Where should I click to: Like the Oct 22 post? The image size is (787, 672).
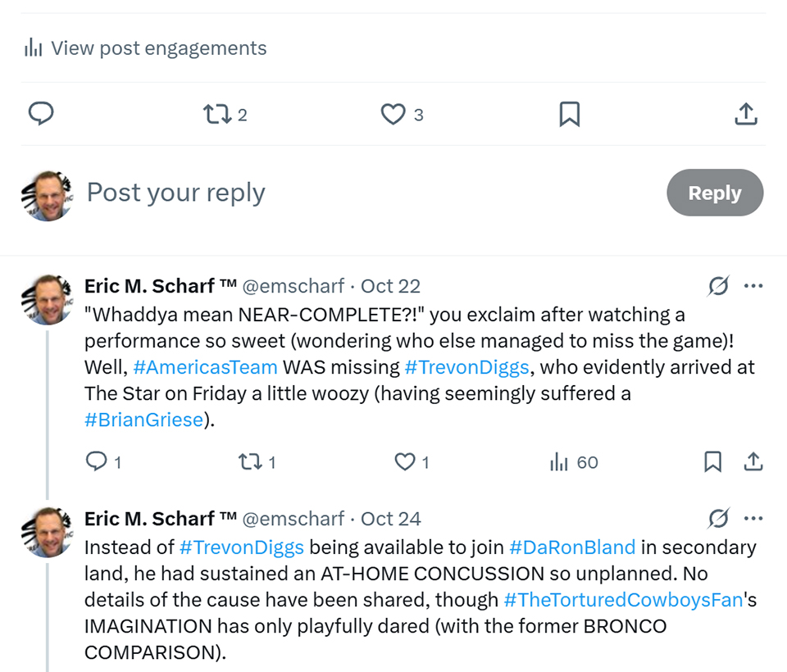click(405, 462)
